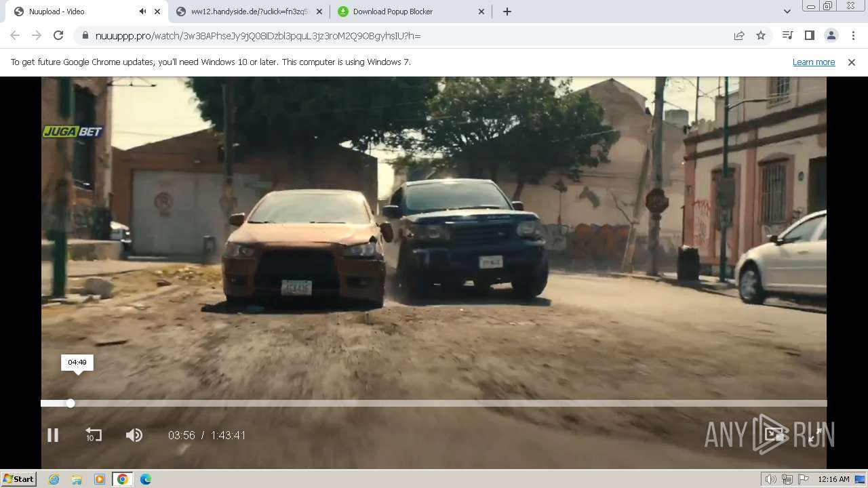
Task: Click the 12:16 AM clock
Action: [x=833, y=479]
